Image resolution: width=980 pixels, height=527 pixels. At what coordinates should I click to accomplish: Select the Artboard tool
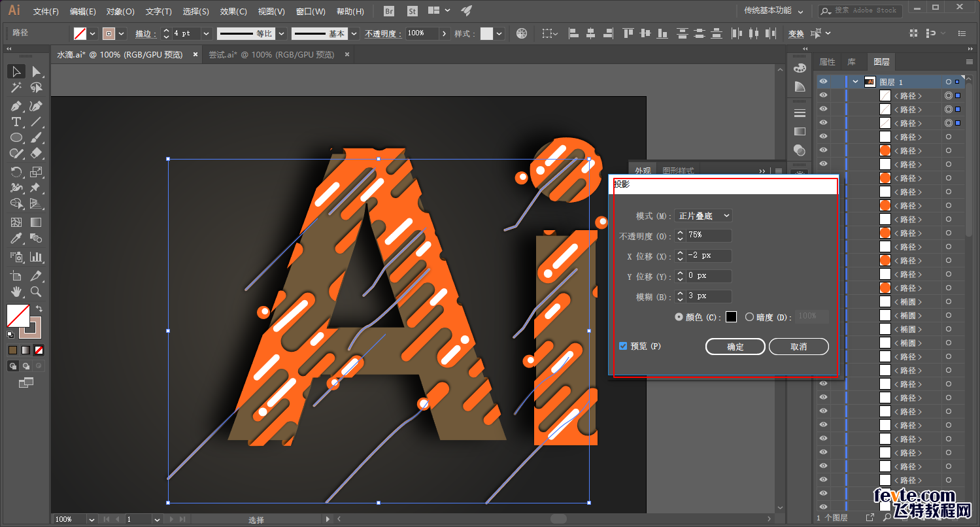point(16,276)
